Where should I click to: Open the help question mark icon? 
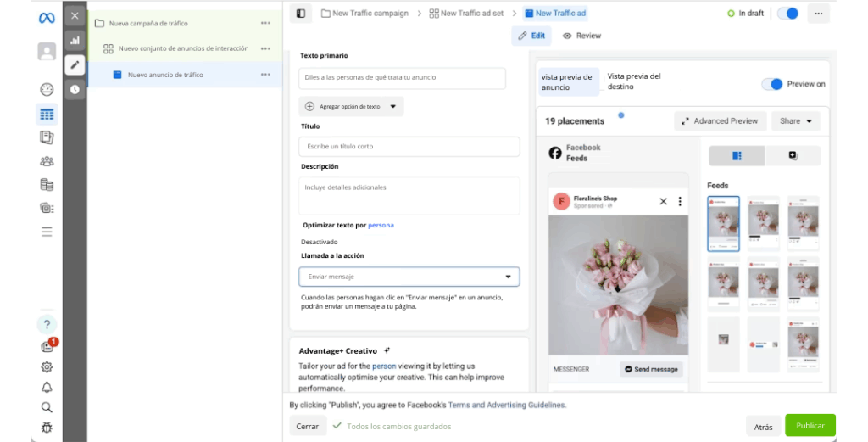47,325
